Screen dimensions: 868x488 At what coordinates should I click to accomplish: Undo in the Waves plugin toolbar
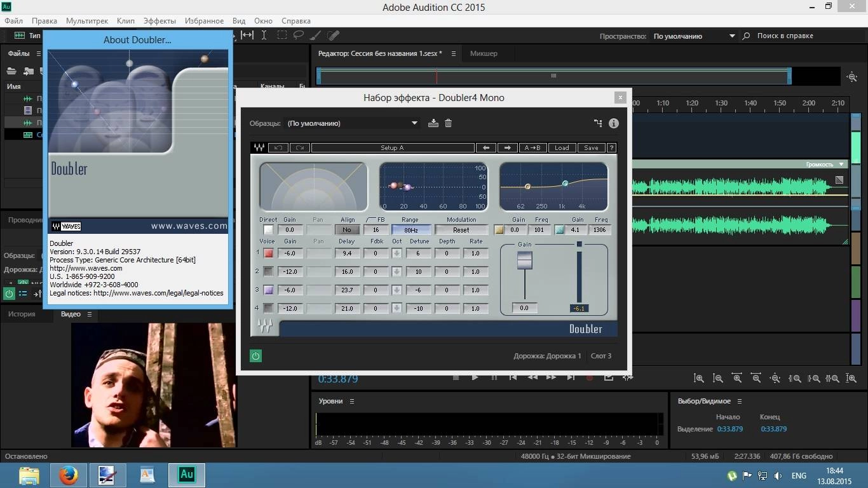tap(278, 147)
